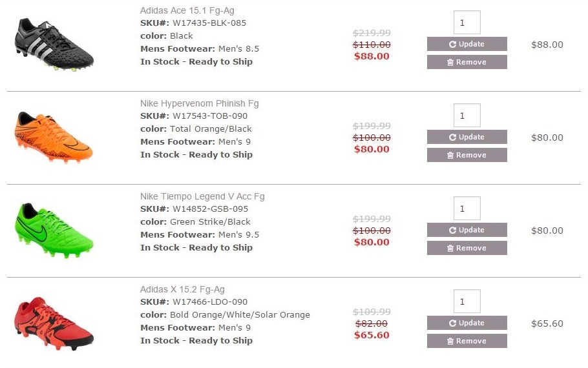Viewport: 588px width, 368px height.
Task: Open Nike Hypervenom Phinish Fg product page
Action: (199, 103)
